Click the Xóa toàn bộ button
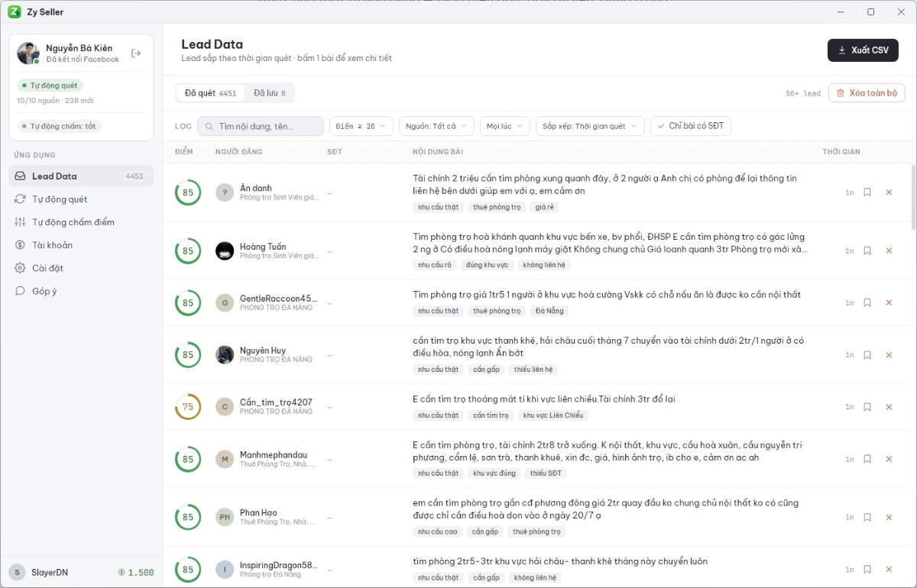The width and height of the screenshot is (917, 588). (867, 93)
